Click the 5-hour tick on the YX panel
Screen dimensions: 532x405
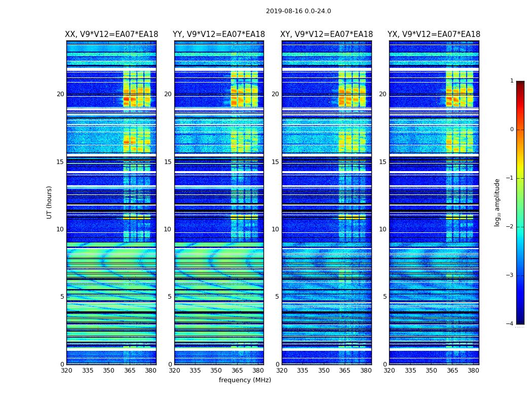(385, 297)
